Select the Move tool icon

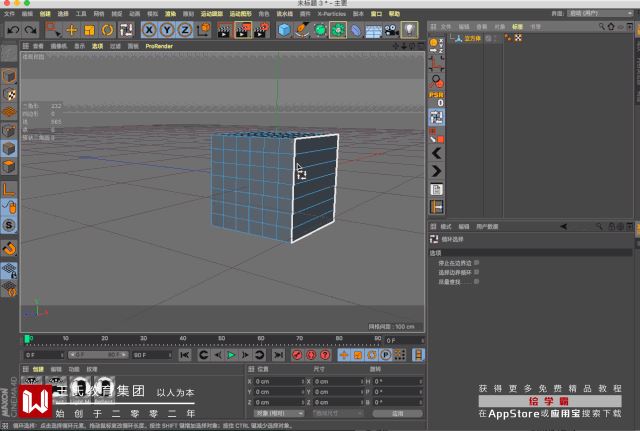(71, 30)
